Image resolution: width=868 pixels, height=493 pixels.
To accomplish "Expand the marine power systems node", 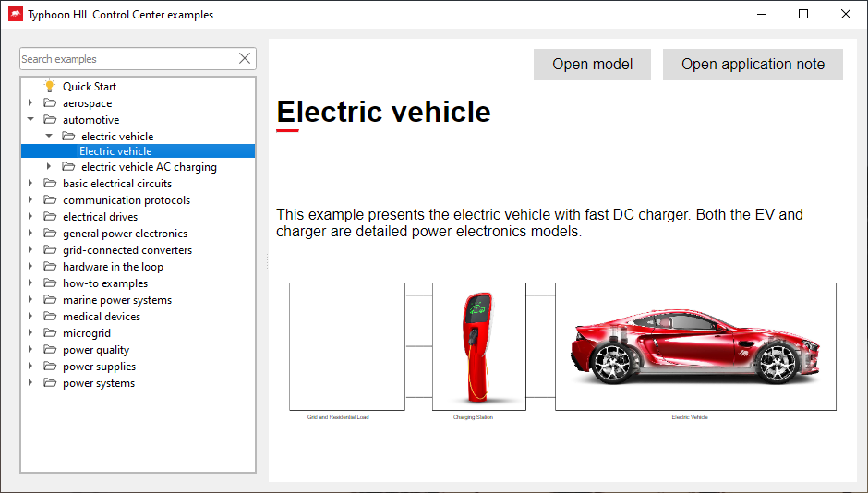I will (x=30, y=299).
